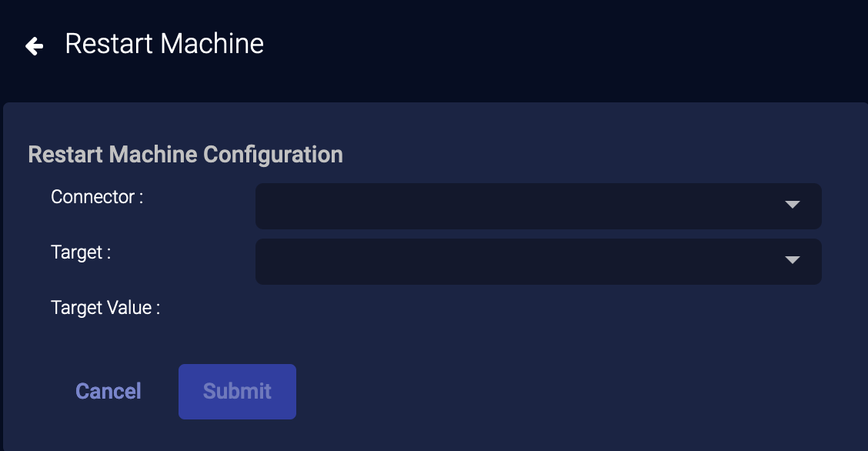Click the back arrow icon

click(34, 46)
